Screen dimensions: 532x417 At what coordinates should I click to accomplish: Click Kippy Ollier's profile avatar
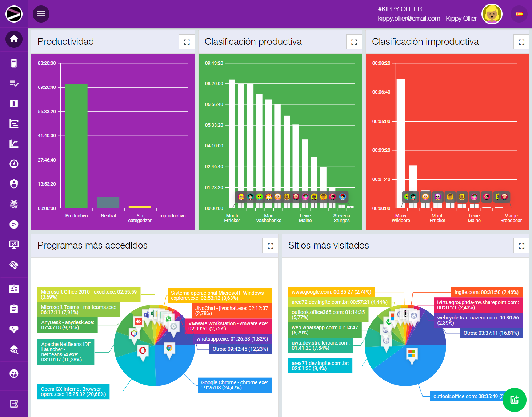[492, 14]
